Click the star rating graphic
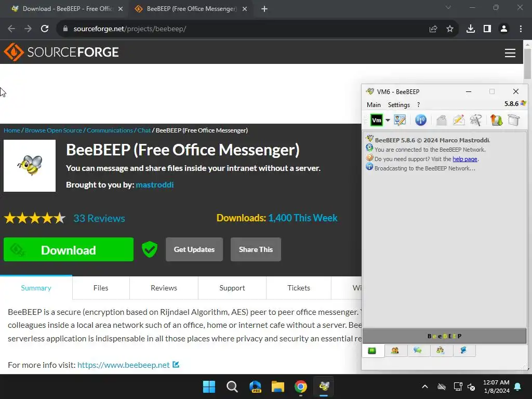This screenshot has width=532, height=399. tap(35, 218)
